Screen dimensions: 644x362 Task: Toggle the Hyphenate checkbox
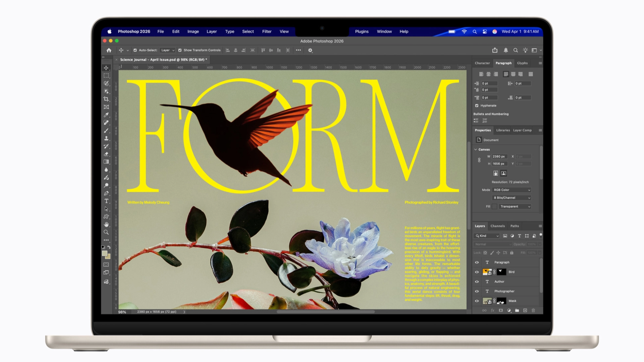477,106
